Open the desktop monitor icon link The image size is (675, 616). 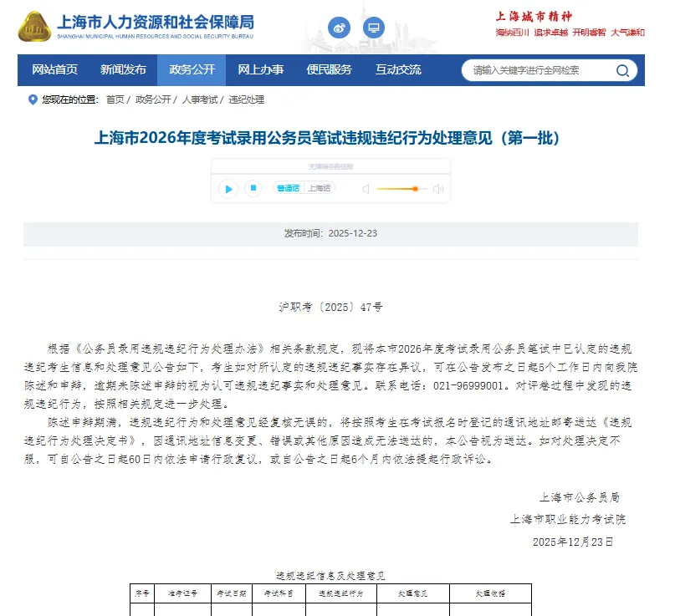(x=374, y=28)
